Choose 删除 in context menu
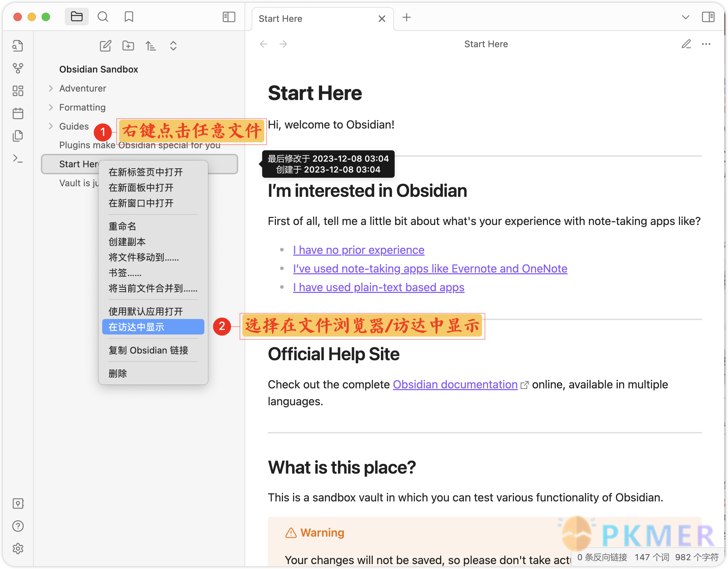The image size is (728, 569). pyautogui.click(x=153, y=374)
